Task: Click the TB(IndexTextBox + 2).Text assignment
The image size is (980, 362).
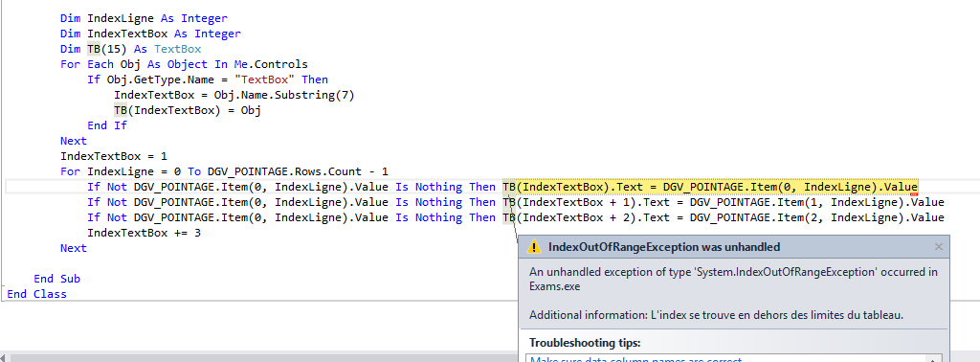Action: (724, 217)
